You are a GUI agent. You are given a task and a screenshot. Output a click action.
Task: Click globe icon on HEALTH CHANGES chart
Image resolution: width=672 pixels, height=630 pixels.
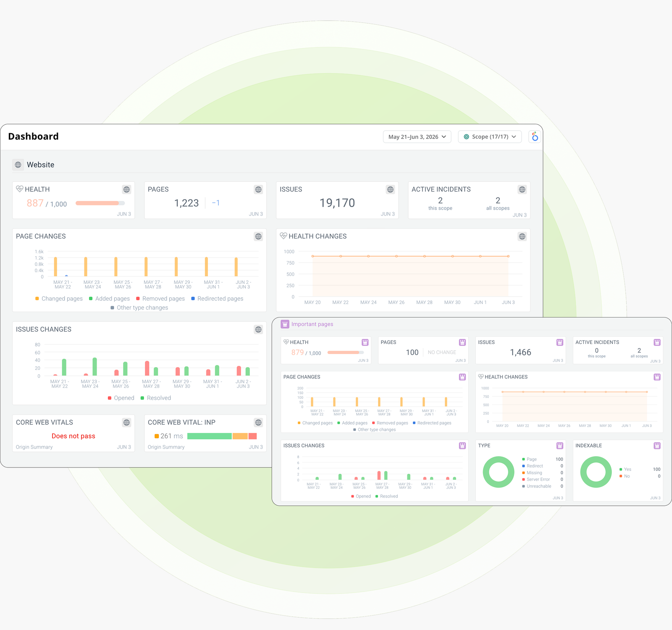point(522,236)
